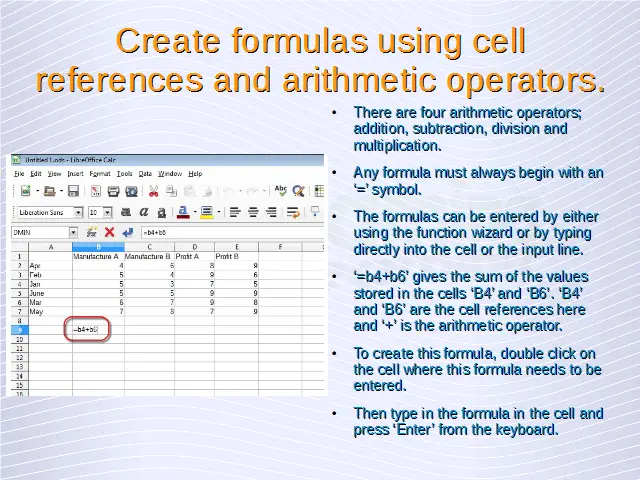The width and height of the screenshot is (640, 480).
Task: Toggle underline formatting in the toolbar
Action: 161,212
